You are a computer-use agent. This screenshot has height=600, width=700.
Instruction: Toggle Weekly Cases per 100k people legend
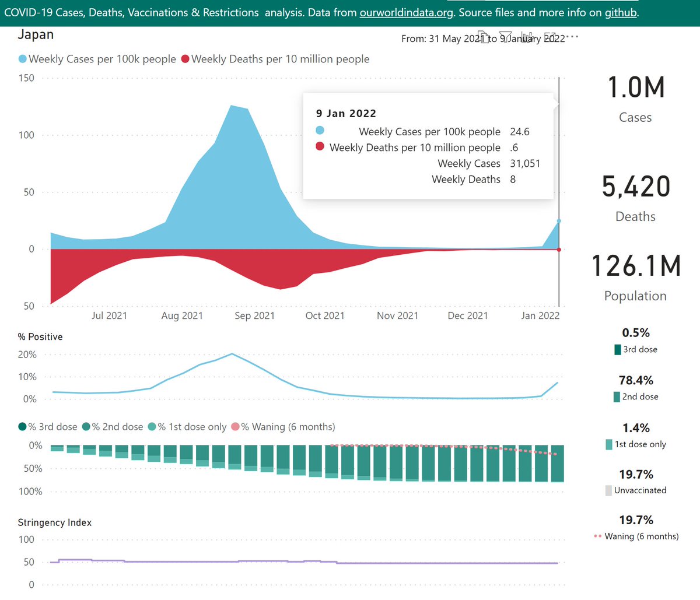coord(97,59)
